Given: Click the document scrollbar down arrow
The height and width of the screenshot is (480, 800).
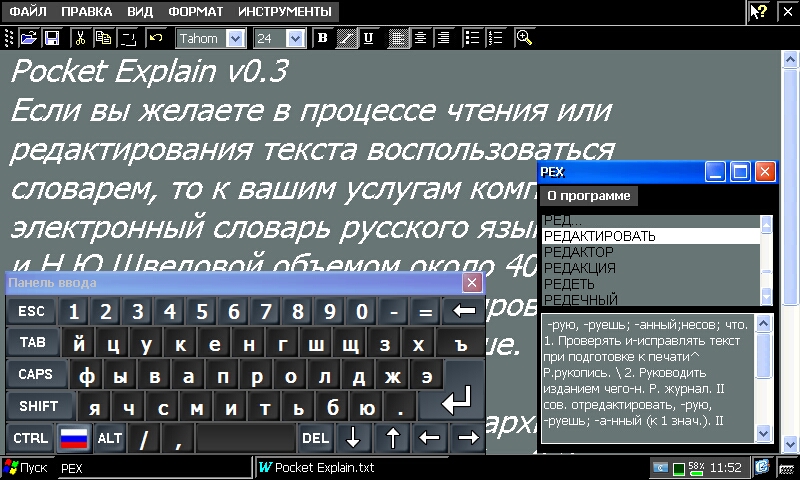Looking at the screenshot, I should tap(790, 443).
